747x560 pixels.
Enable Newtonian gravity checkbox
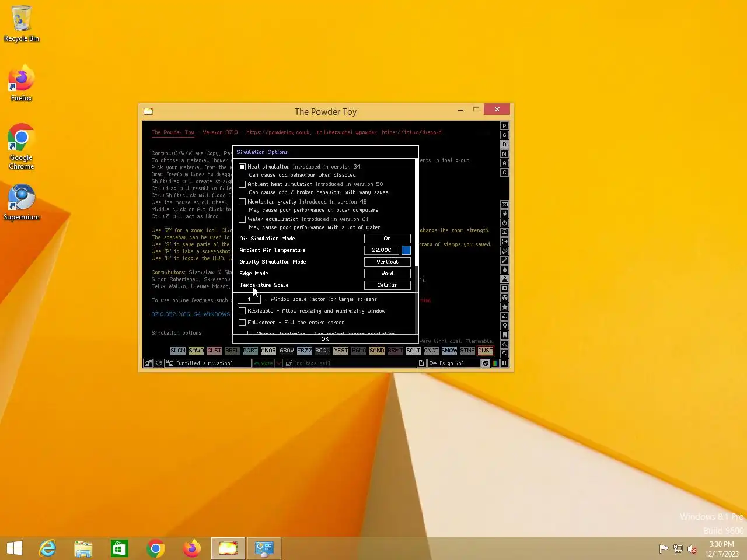[242, 202]
